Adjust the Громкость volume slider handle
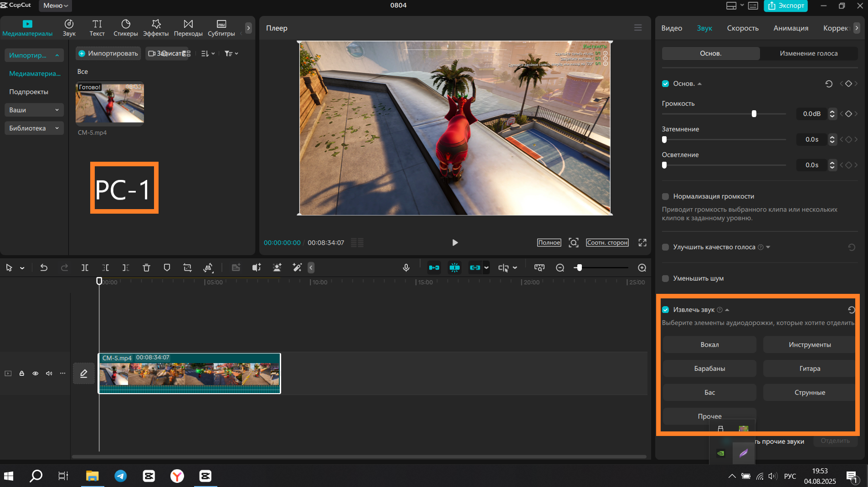Image resolution: width=868 pixels, height=487 pixels. tap(754, 114)
